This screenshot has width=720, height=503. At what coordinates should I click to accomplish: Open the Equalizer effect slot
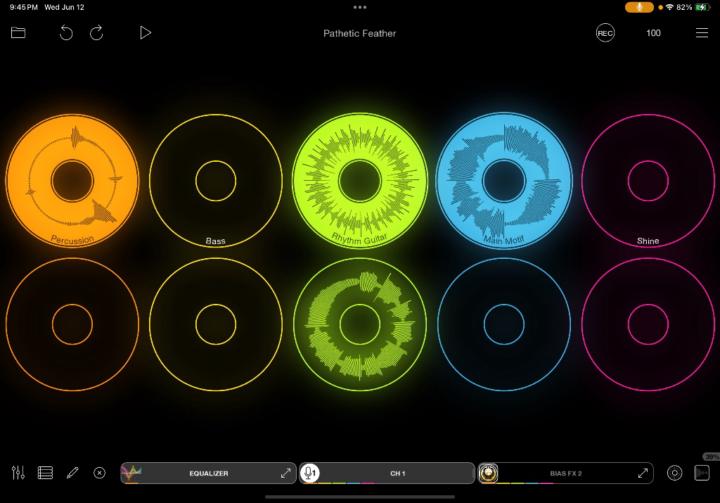click(x=208, y=473)
